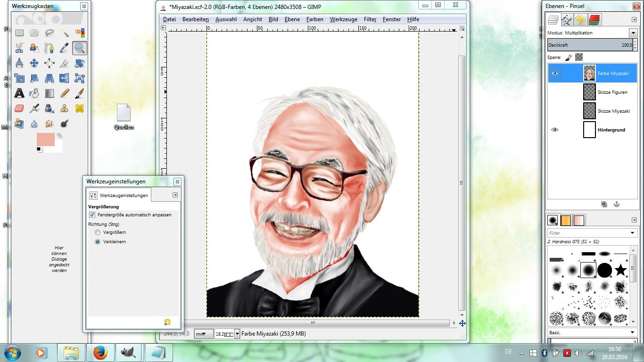Viewport: 644px width, 362px height.
Task: Hide the 'Hintergrund' layer
Action: pyautogui.click(x=554, y=130)
